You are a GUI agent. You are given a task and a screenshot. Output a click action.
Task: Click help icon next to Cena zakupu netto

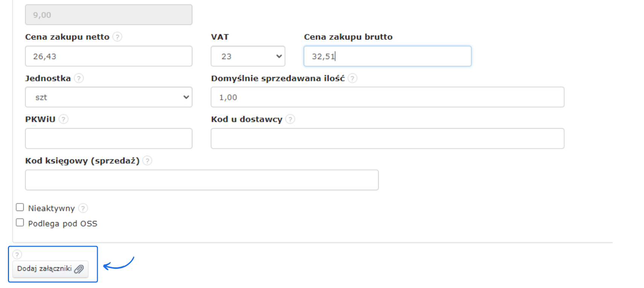point(117,37)
